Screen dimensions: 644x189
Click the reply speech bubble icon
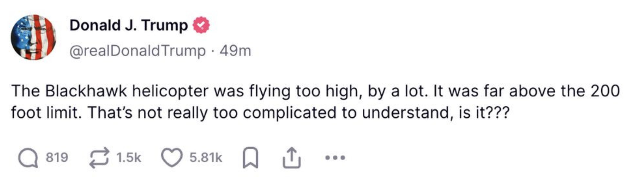[x=28, y=158]
